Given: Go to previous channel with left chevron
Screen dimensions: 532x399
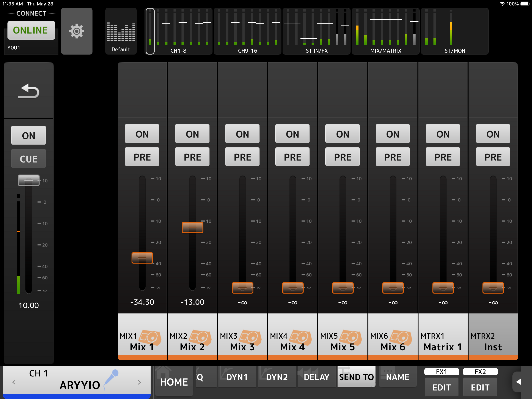Looking at the screenshot, I should pos(14,382).
